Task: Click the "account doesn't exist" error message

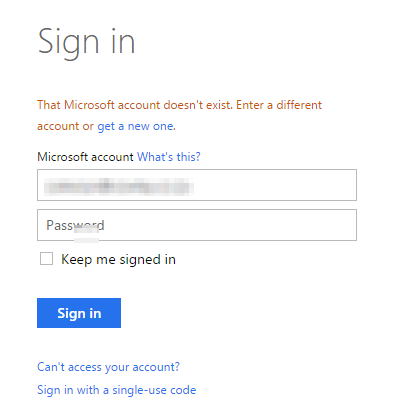Action: click(x=179, y=115)
